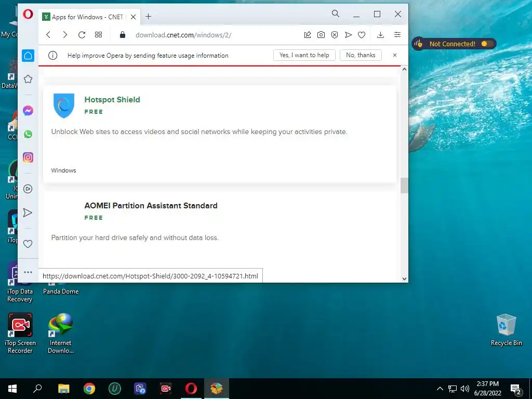Open Opera's share page icon in address bar
This screenshot has width=532, height=399.
(308, 35)
